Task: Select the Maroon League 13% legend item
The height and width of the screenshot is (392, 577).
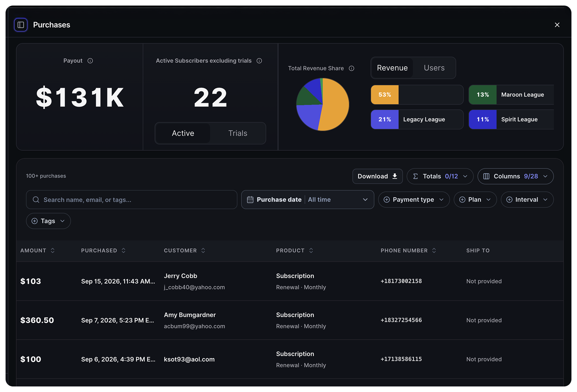Action: [x=511, y=95]
